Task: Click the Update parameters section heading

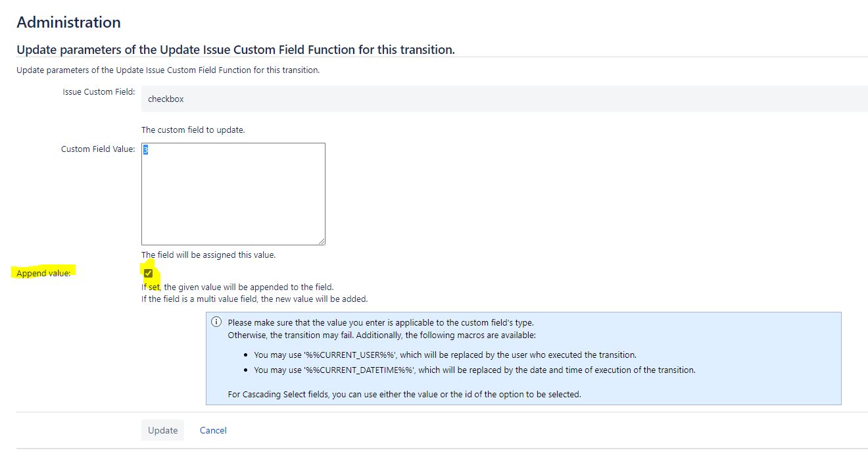Action: tap(235, 49)
